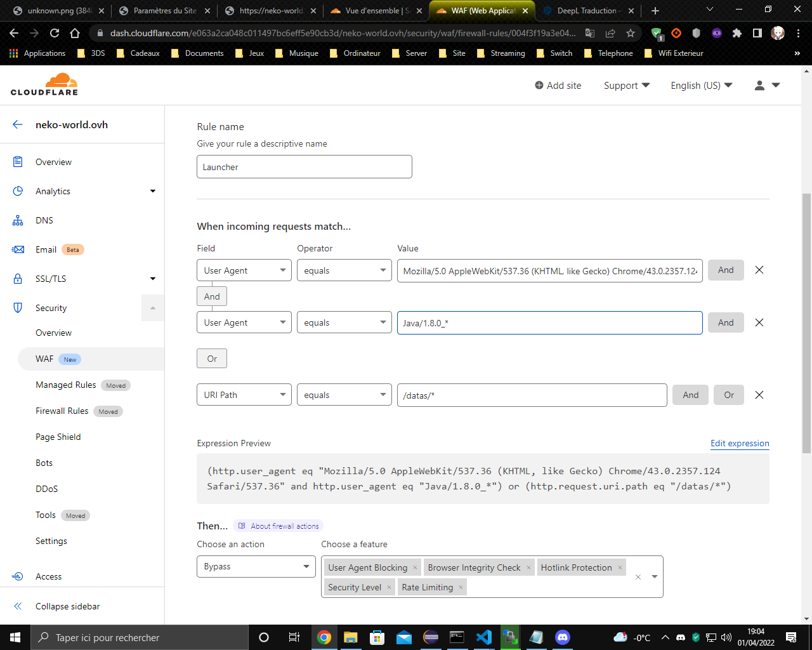
Task: Open the user account menu icon
Action: [766, 85]
